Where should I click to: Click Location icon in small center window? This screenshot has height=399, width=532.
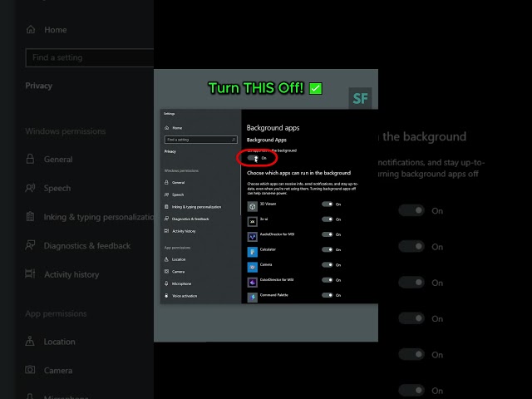point(166,259)
